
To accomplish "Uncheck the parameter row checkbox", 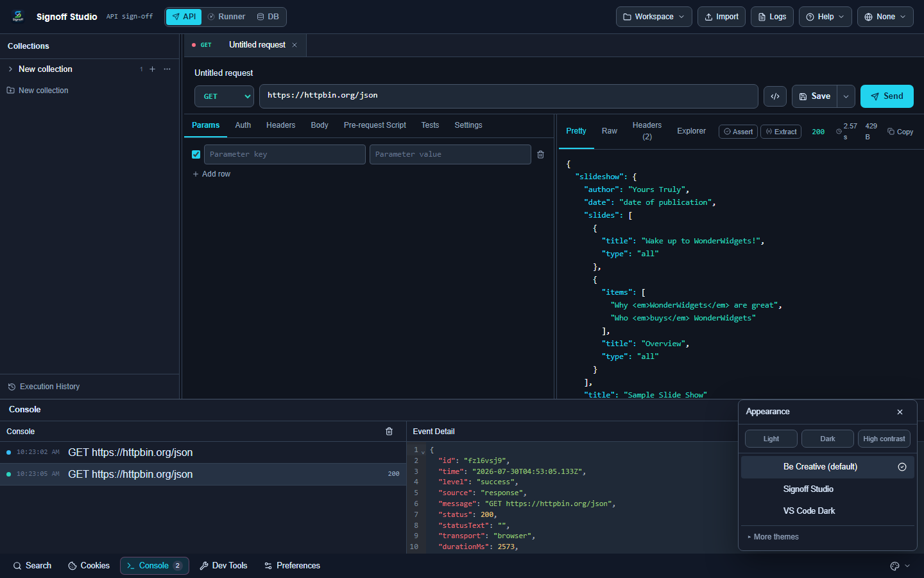I will click(x=196, y=155).
